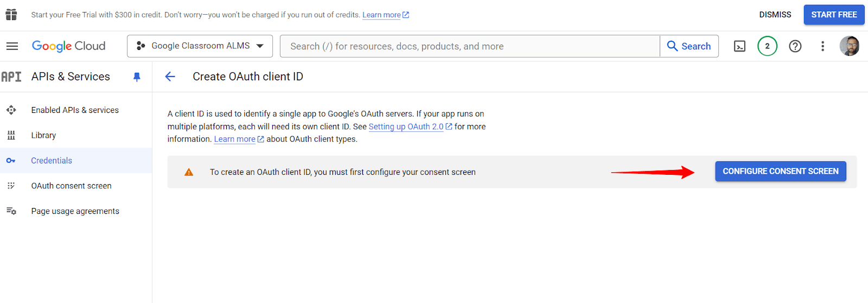The width and height of the screenshot is (868, 303).
Task: Open Enabled APIs & services
Action: tap(76, 110)
